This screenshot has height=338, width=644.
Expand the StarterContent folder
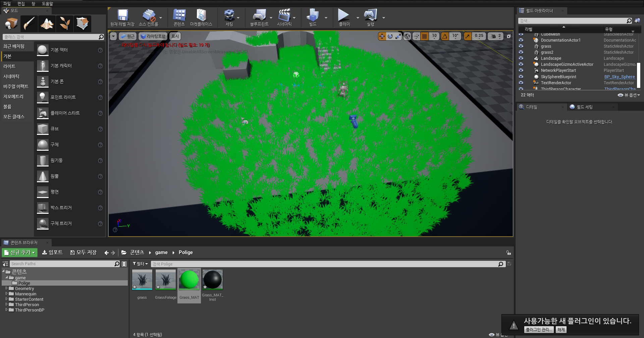(6, 299)
